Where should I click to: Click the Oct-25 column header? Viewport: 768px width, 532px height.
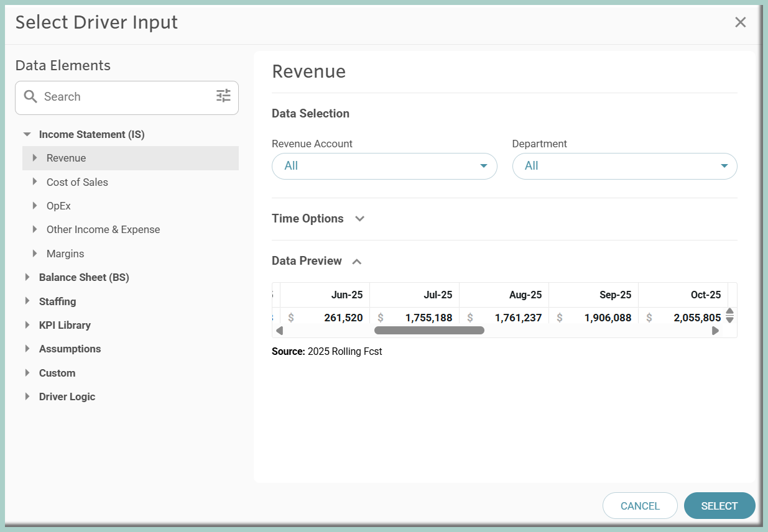coord(683,295)
